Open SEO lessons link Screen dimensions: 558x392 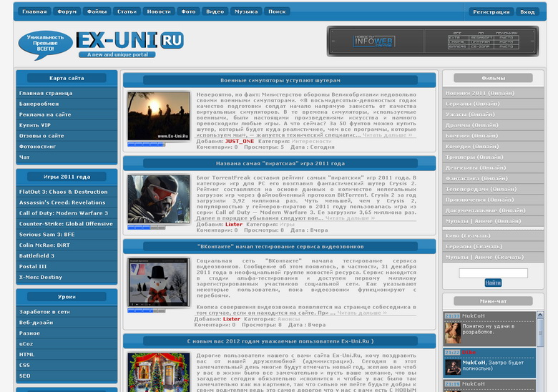click(x=67, y=376)
